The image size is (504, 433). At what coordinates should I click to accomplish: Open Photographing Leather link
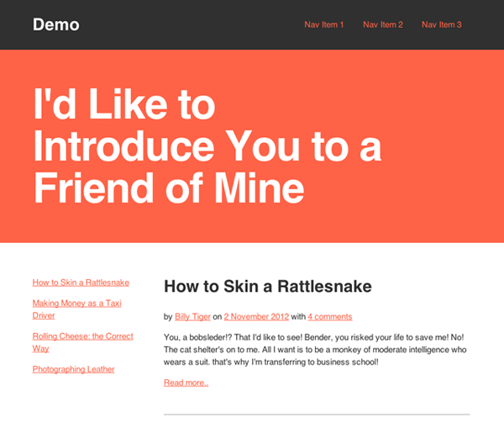[73, 369]
